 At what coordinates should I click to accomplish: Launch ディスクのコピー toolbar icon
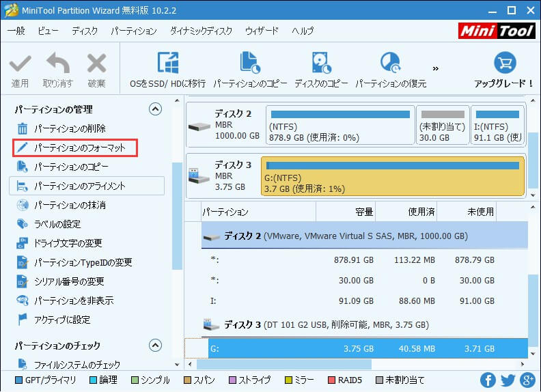tap(321, 64)
